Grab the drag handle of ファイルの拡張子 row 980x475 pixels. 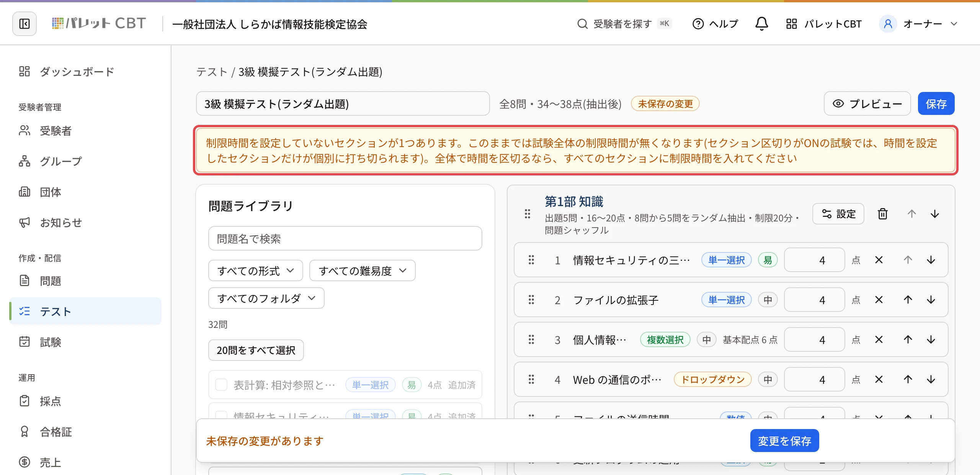[531, 300]
